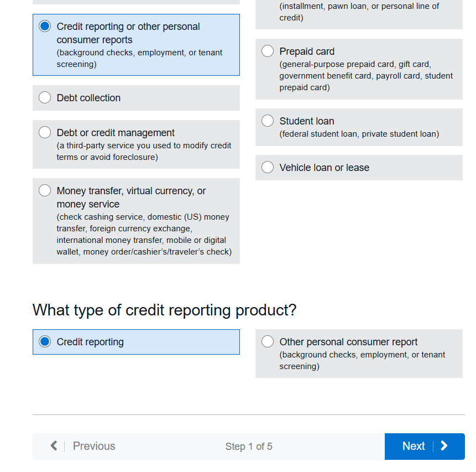The width and height of the screenshot is (476, 472).
Task: Choose the Prepaid card radio option
Action: pyautogui.click(x=268, y=51)
